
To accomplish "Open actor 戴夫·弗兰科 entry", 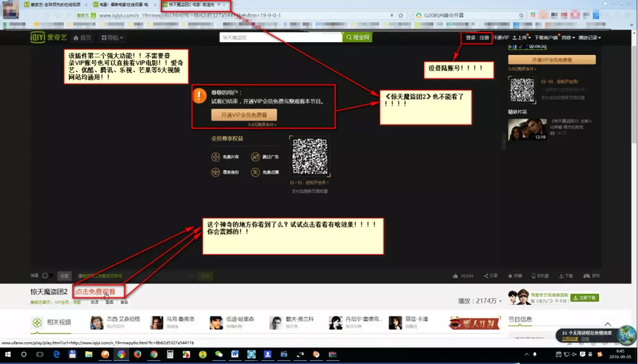I will [292, 323].
